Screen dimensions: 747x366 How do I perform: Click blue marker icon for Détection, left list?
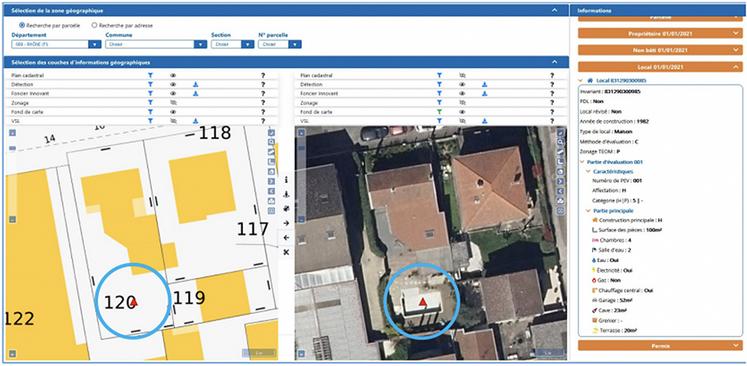click(x=196, y=84)
